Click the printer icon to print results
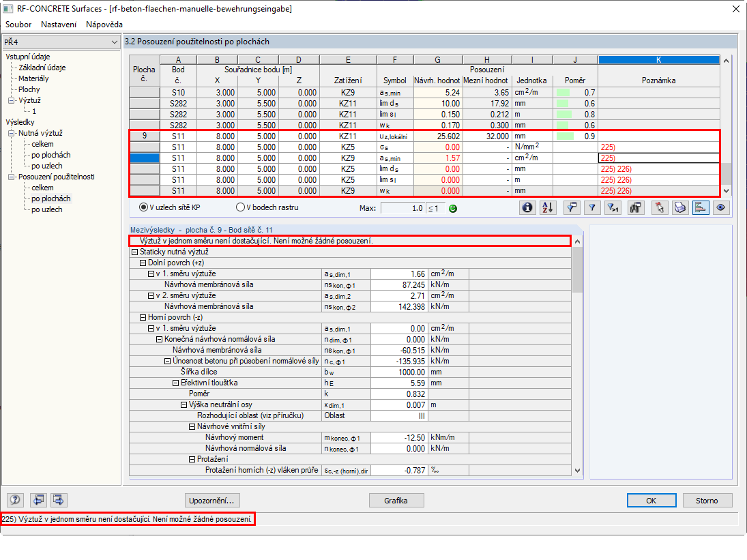This screenshot has width=747, height=560. (680, 207)
